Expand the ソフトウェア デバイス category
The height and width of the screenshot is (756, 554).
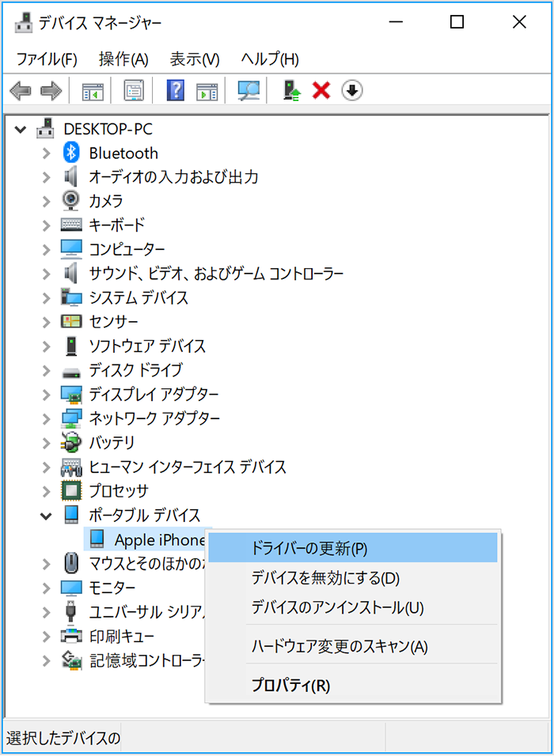[x=47, y=346]
